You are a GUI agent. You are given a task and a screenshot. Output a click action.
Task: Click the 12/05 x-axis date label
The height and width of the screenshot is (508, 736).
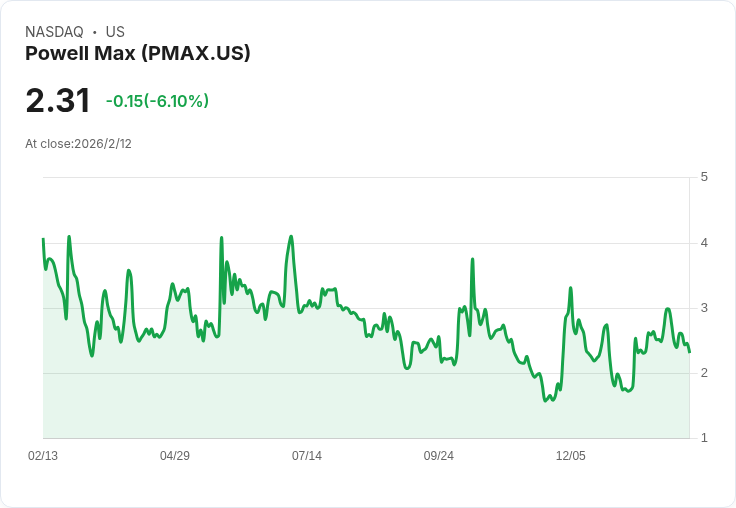pyautogui.click(x=571, y=456)
